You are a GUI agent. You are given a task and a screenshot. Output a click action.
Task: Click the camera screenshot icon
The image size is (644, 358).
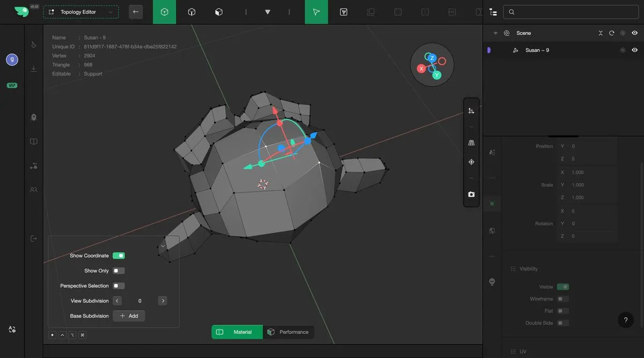pyautogui.click(x=471, y=195)
